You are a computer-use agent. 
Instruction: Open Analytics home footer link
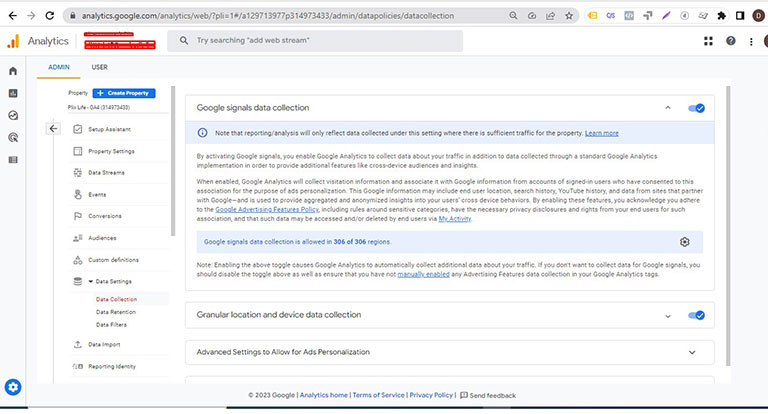click(324, 395)
